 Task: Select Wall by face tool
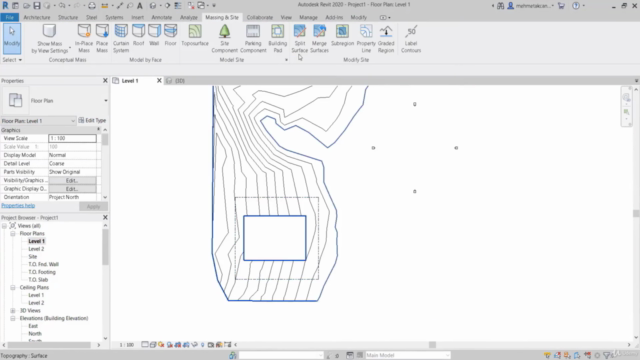[154, 36]
